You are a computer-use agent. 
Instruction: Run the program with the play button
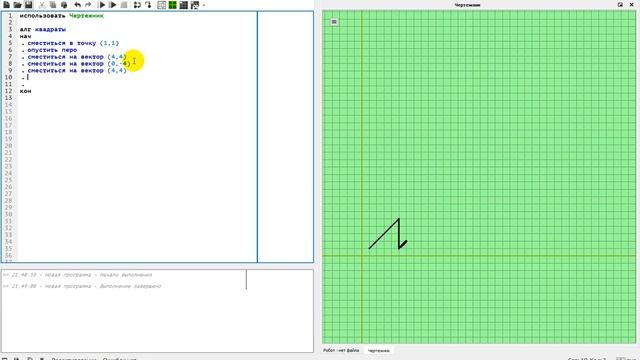click(102, 5)
